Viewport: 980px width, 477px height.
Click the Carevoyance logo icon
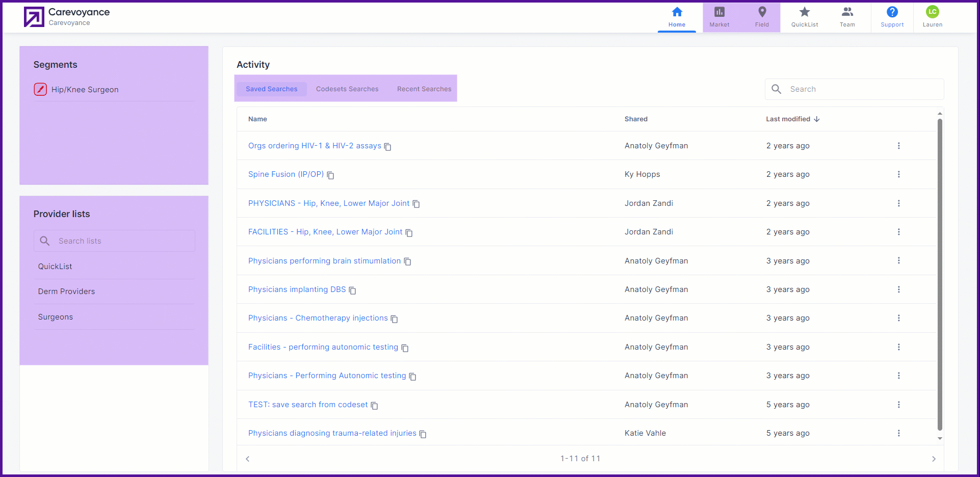(34, 17)
